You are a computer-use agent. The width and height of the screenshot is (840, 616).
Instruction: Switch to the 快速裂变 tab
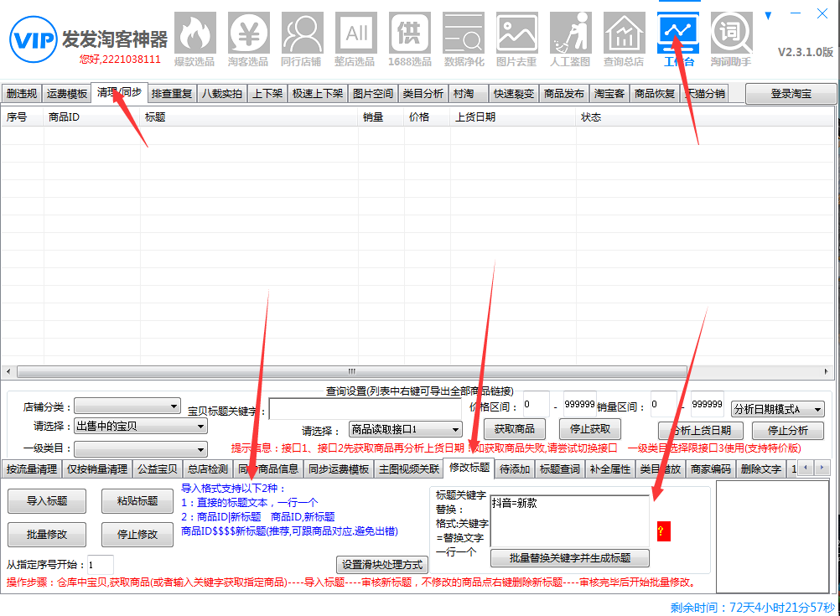click(514, 94)
